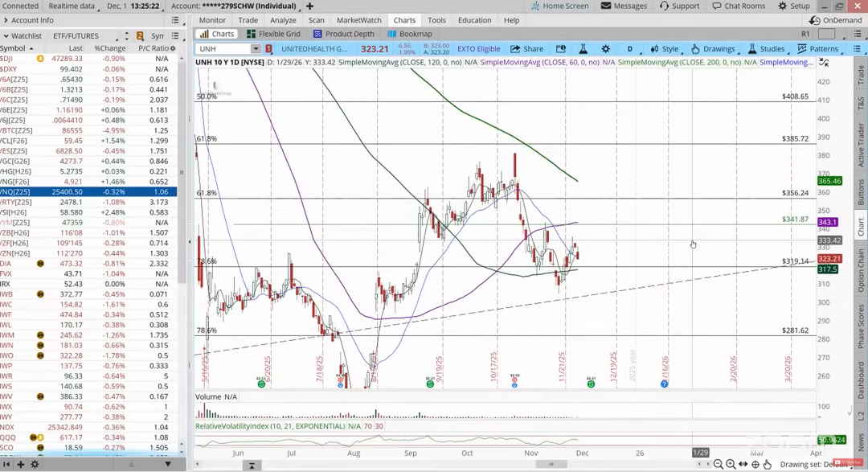Open UNH symbol dropdown arrow

tap(256, 49)
